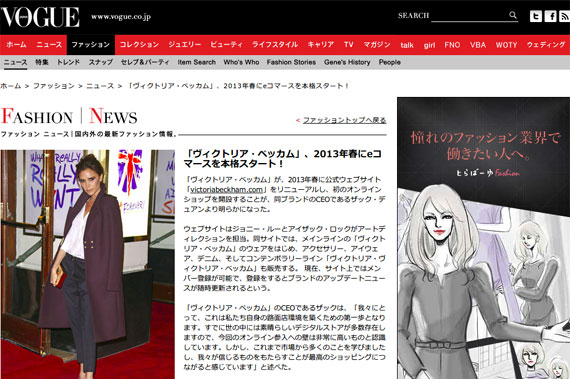Open the ライフスタイル nav item
This screenshot has height=379, width=570.
pyautogui.click(x=275, y=45)
